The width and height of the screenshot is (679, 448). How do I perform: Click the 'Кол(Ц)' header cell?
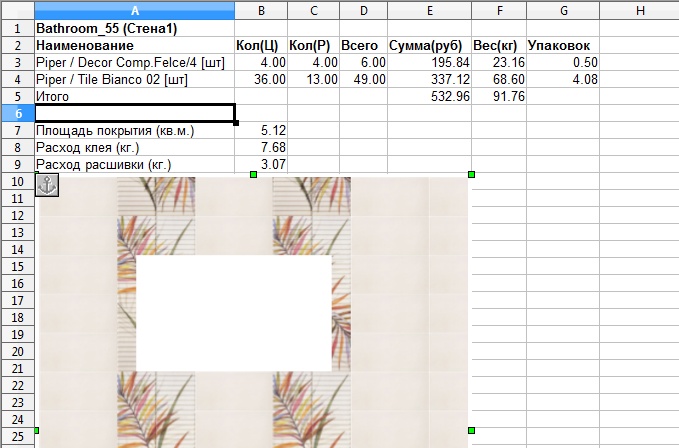261,45
